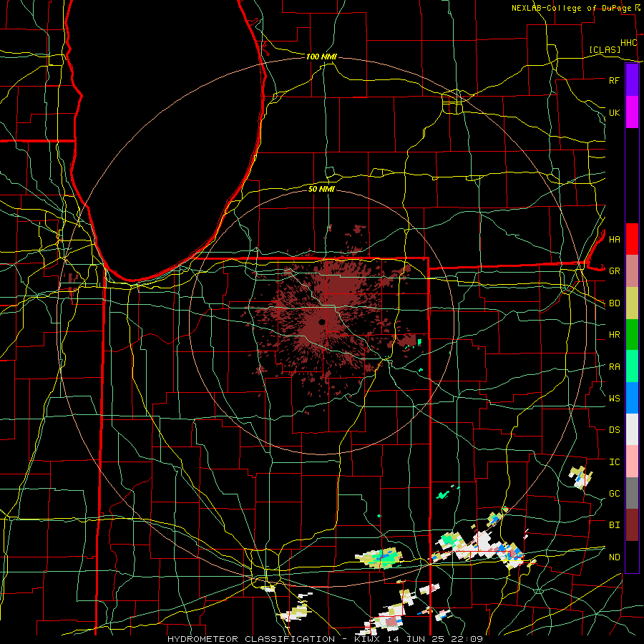The image size is (644, 644).
Task: Click the WS blue legend swatch
Action: (x=632, y=398)
